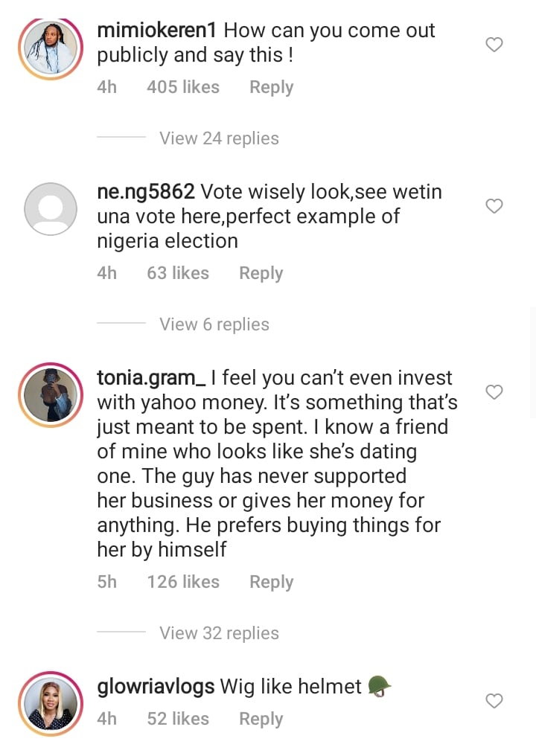
Task: Expand View 24 replies
Action: click(x=219, y=138)
